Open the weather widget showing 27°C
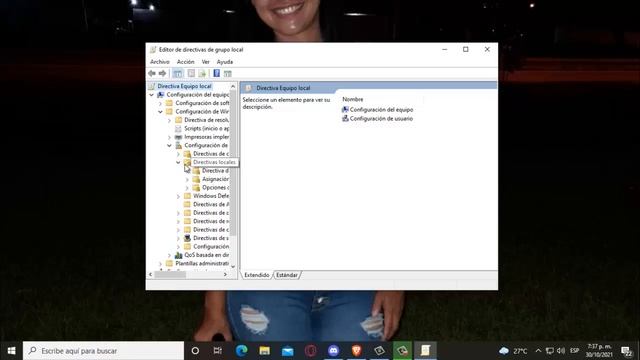 pos(514,351)
